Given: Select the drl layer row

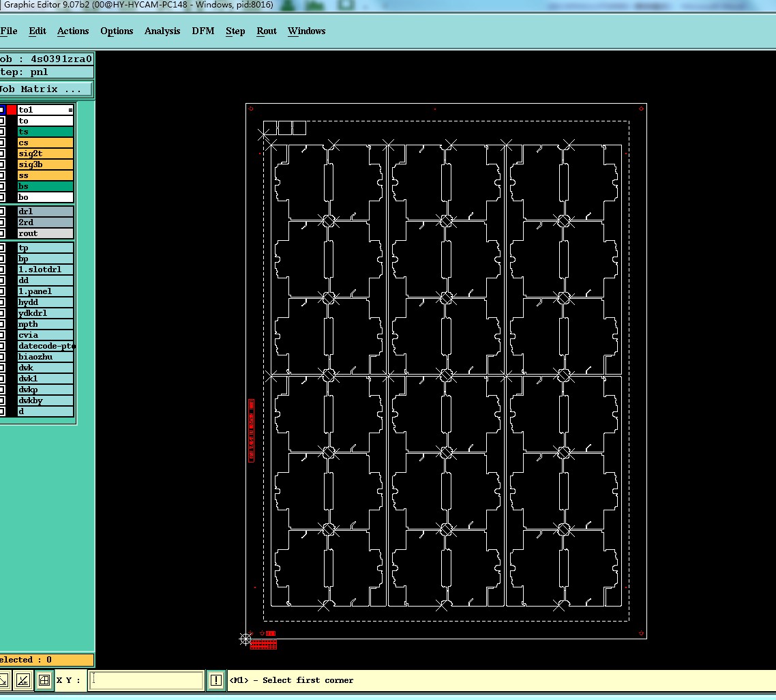Looking at the screenshot, I should click(x=46, y=212).
